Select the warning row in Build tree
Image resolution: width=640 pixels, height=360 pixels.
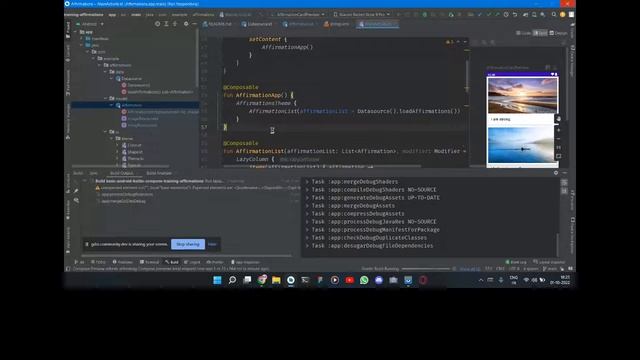coord(198,188)
